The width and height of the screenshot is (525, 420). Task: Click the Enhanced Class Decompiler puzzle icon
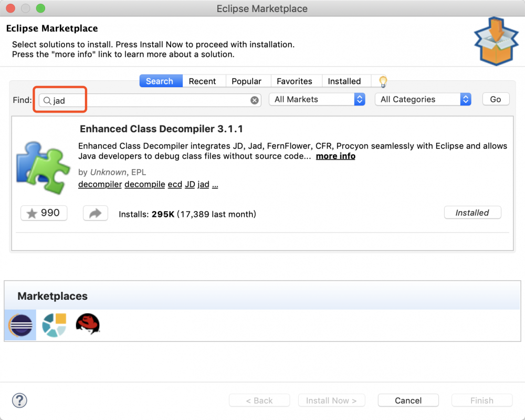43,167
